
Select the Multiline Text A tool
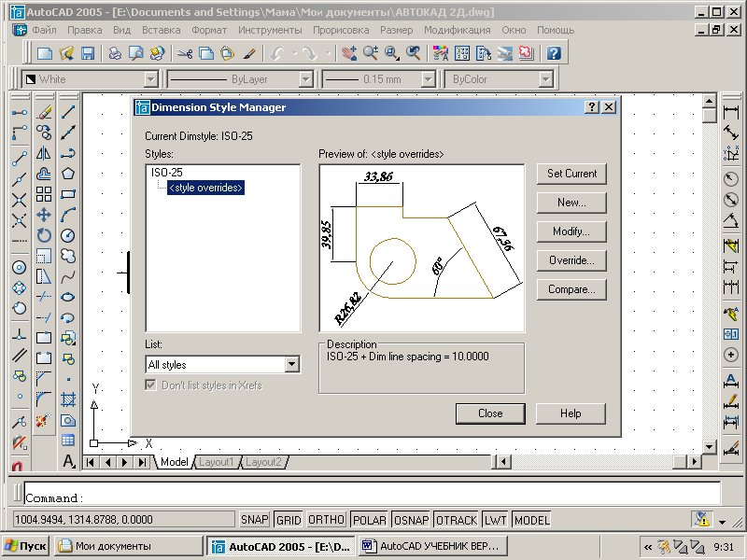pyautogui.click(x=68, y=461)
